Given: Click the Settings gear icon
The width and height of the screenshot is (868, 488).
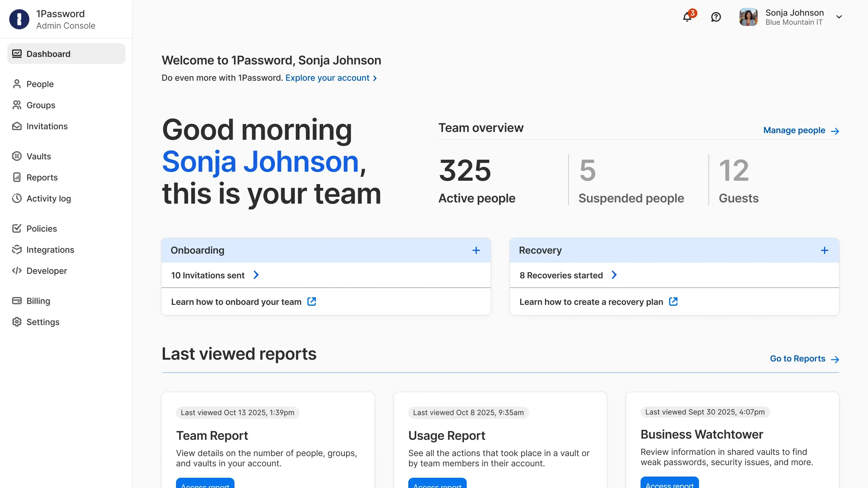Looking at the screenshot, I should point(17,322).
